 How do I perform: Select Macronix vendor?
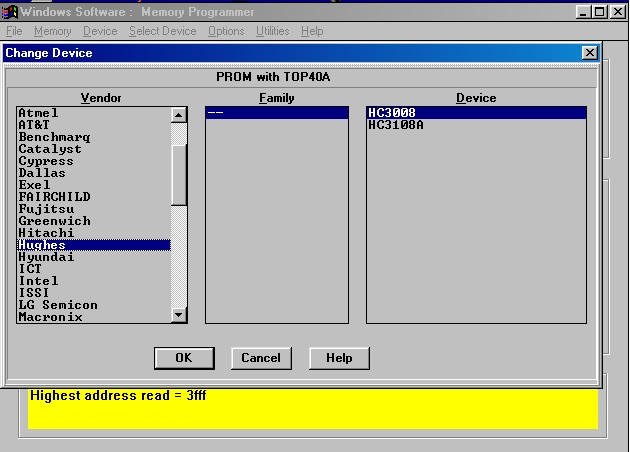point(94,317)
